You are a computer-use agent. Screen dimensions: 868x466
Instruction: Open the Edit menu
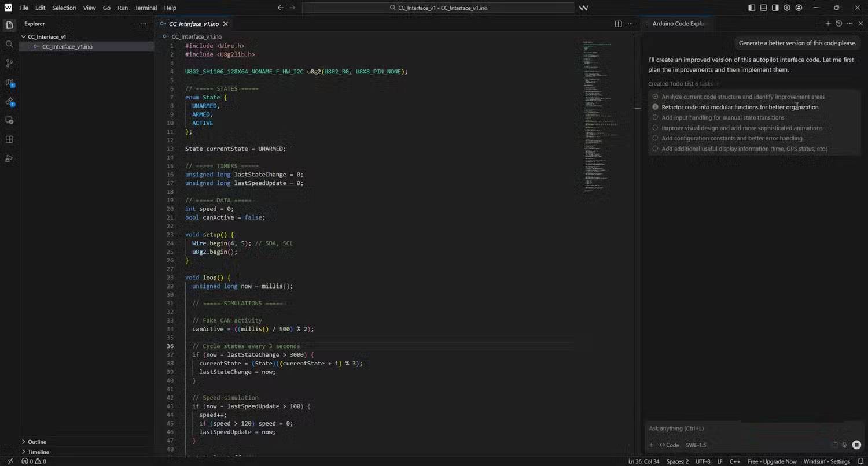(x=40, y=8)
